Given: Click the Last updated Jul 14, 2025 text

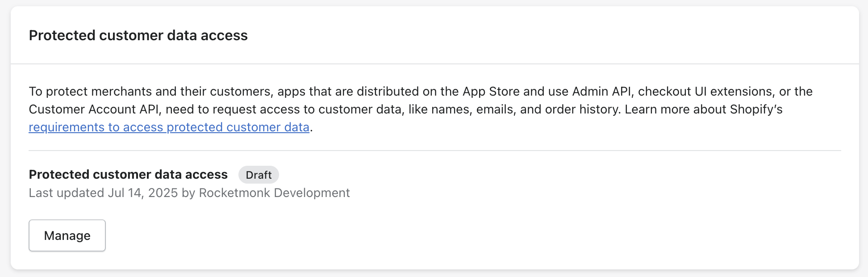Looking at the screenshot, I should click(x=104, y=193).
